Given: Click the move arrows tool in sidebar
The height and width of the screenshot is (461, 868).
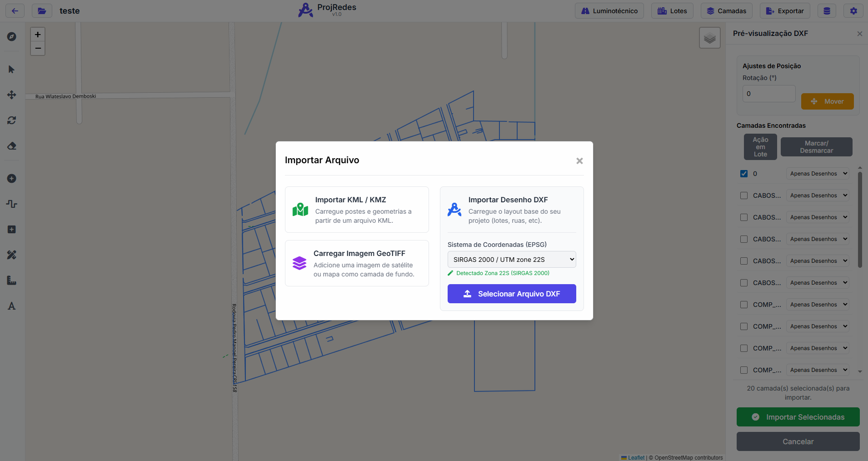Looking at the screenshot, I should click(12, 95).
